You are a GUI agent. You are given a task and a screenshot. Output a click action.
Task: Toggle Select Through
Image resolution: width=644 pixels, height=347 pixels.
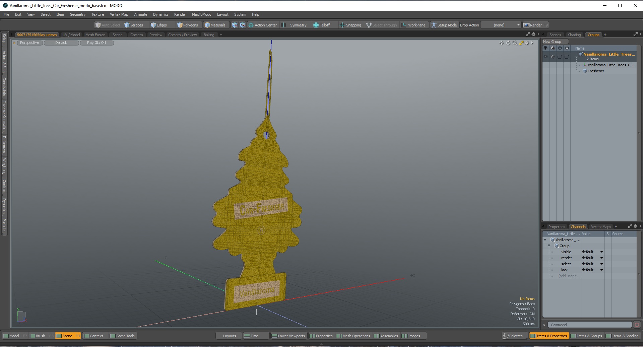tap(382, 25)
